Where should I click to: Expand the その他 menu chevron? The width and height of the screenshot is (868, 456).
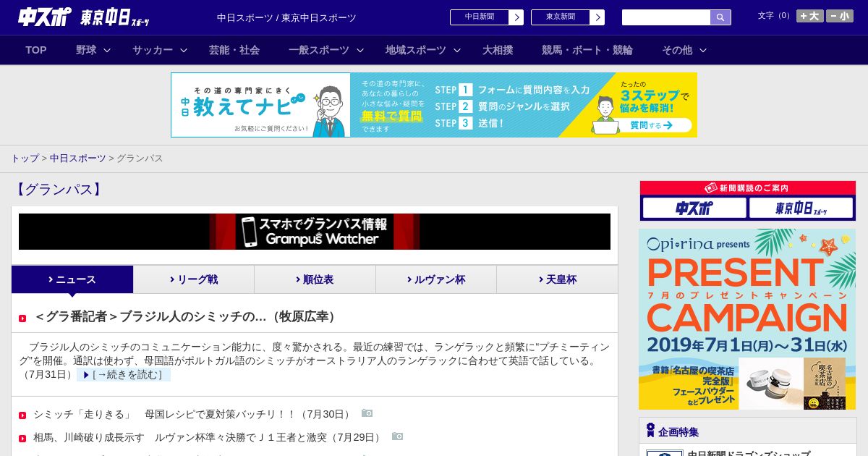pyautogui.click(x=703, y=51)
